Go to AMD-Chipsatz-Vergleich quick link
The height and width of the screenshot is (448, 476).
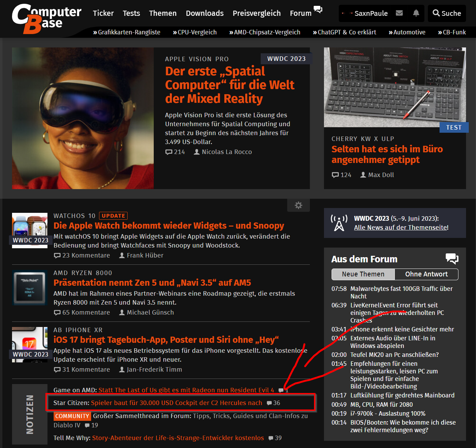coord(265,32)
